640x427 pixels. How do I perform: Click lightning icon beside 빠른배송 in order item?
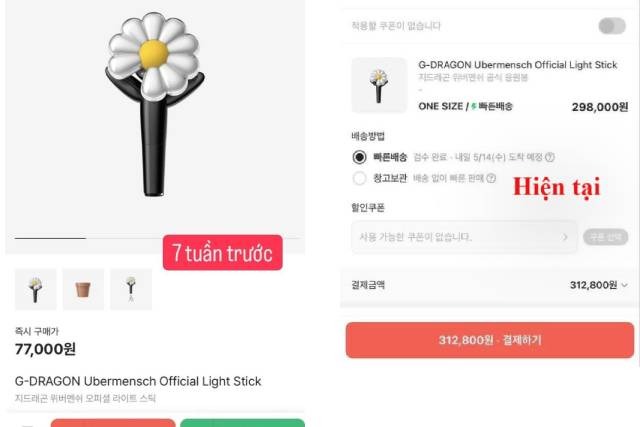click(x=473, y=106)
